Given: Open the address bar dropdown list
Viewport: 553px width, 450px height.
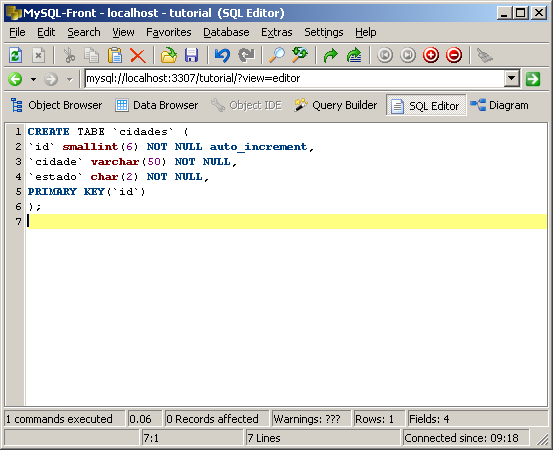Looking at the screenshot, I should tap(511, 78).
